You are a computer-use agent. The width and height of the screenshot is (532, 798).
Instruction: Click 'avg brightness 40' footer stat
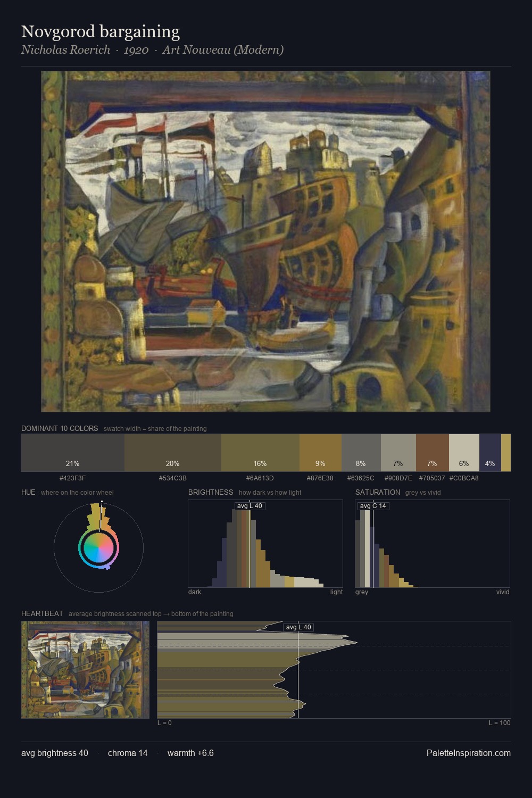pos(55,753)
